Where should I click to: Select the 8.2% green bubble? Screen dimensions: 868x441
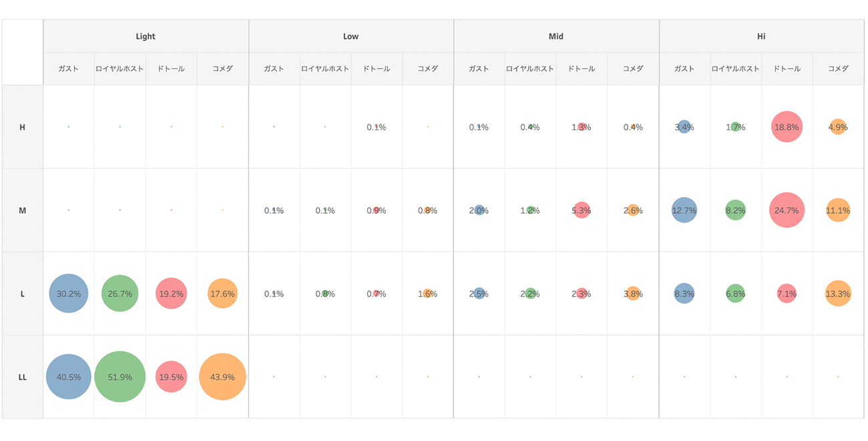pos(735,210)
